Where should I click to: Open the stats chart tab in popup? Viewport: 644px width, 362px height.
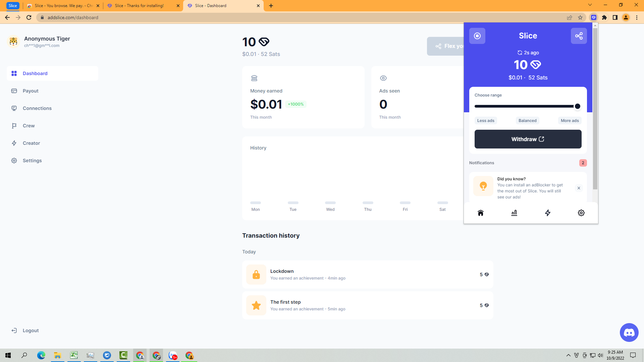[514, 213]
